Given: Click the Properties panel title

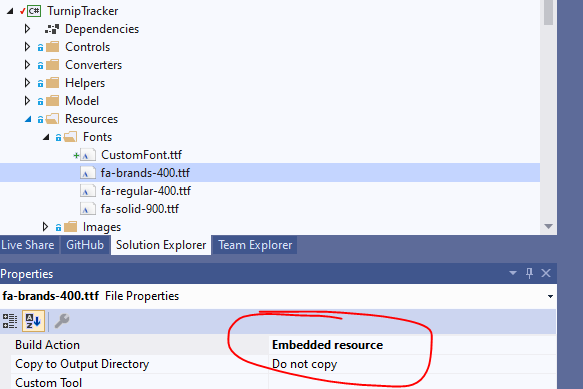Looking at the screenshot, I should tap(27, 274).
